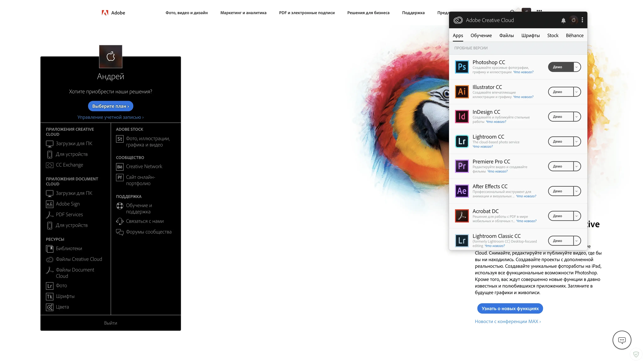Viewport: 644px width, 362px height.
Task: Open Creative Network link
Action: coord(144,167)
